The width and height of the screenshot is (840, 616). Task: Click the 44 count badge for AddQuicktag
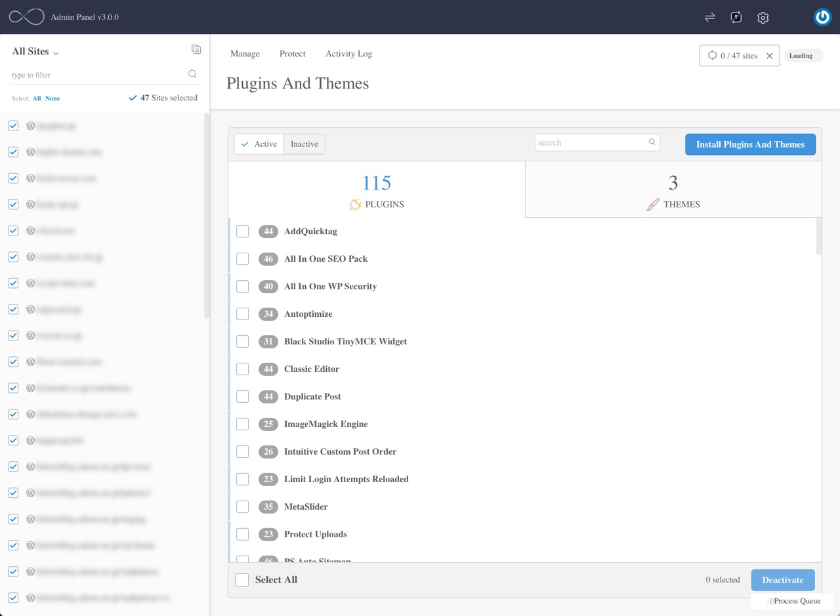[x=268, y=231]
